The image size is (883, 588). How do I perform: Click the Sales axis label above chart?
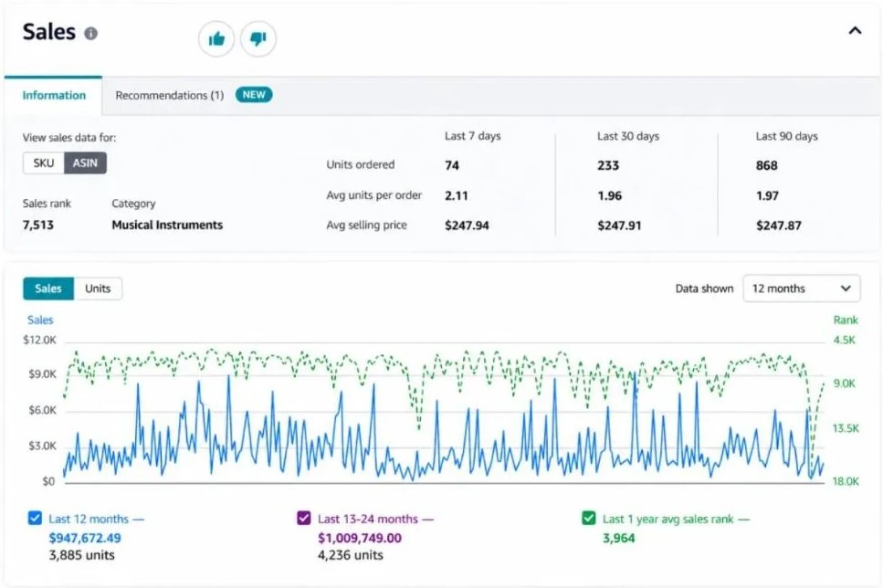(x=40, y=320)
